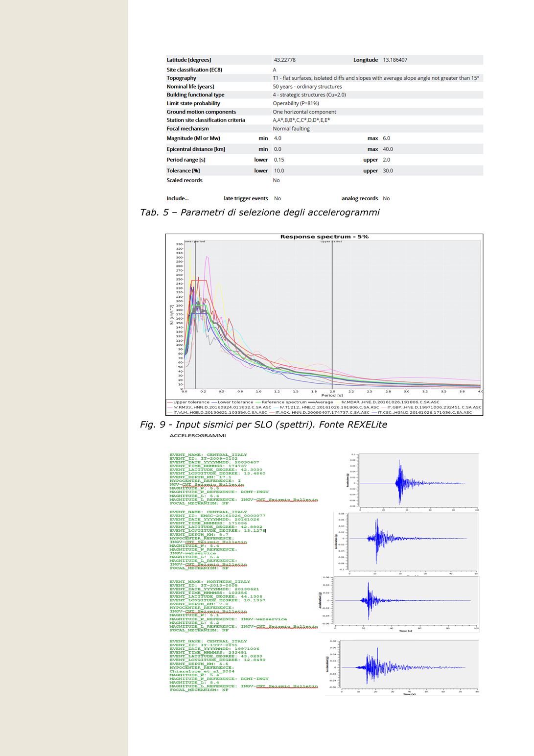Click the chart title 'Response spectrum - 5%'
The width and height of the screenshot is (534, 756).
325,237
